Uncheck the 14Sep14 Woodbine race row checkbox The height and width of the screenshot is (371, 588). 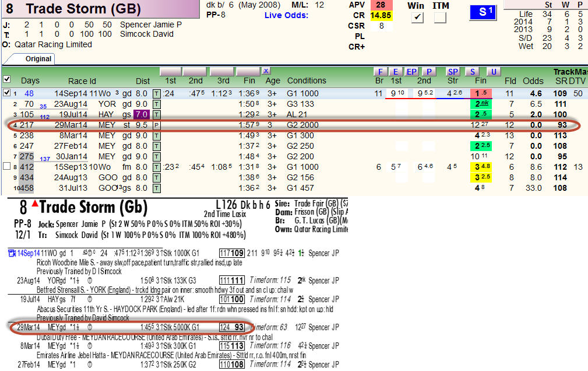(6, 92)
